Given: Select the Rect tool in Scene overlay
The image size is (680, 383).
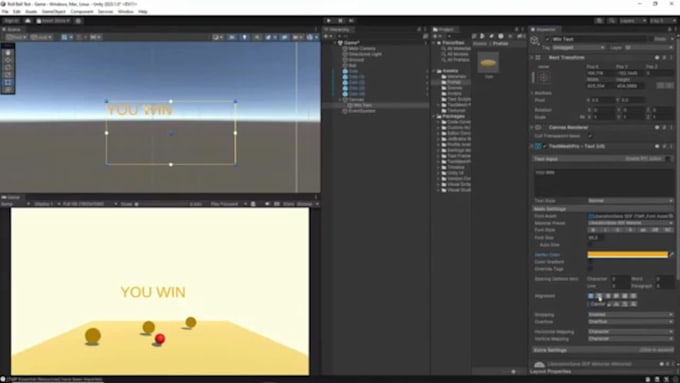Looking at the screenshot, I should [x=8, y=82].
